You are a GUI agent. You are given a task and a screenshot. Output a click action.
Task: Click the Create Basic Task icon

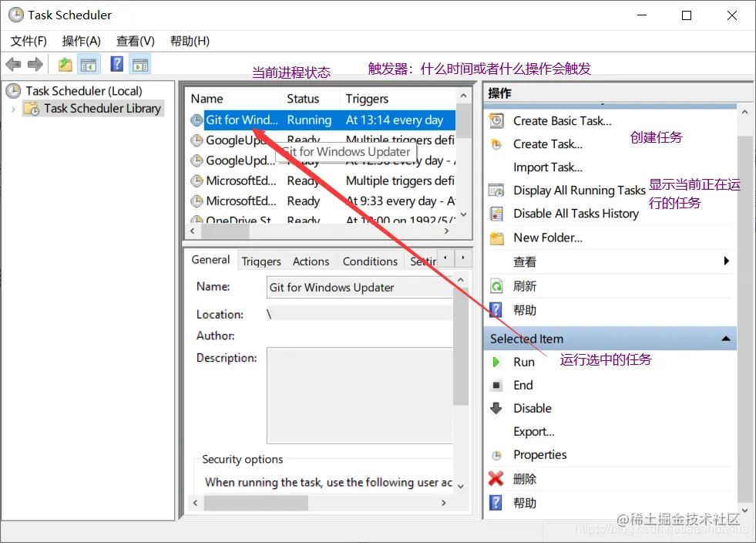pyautogui.click(x=496, y=120)
